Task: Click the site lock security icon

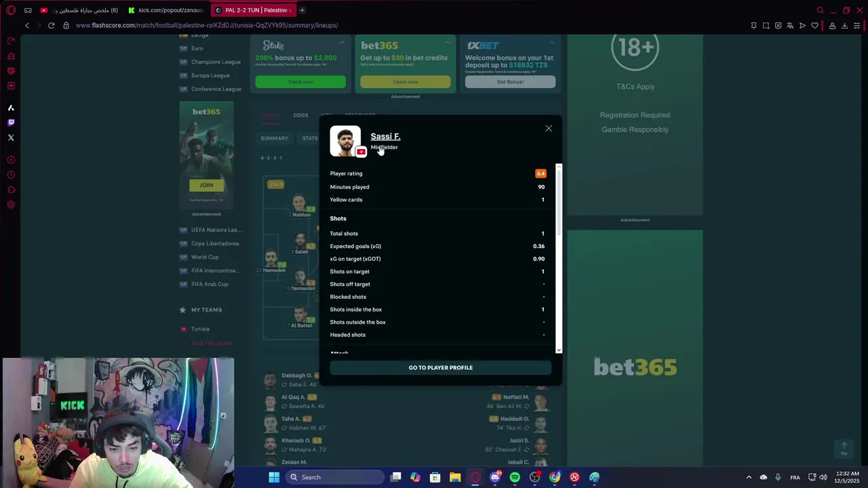Action: [66, 25]
